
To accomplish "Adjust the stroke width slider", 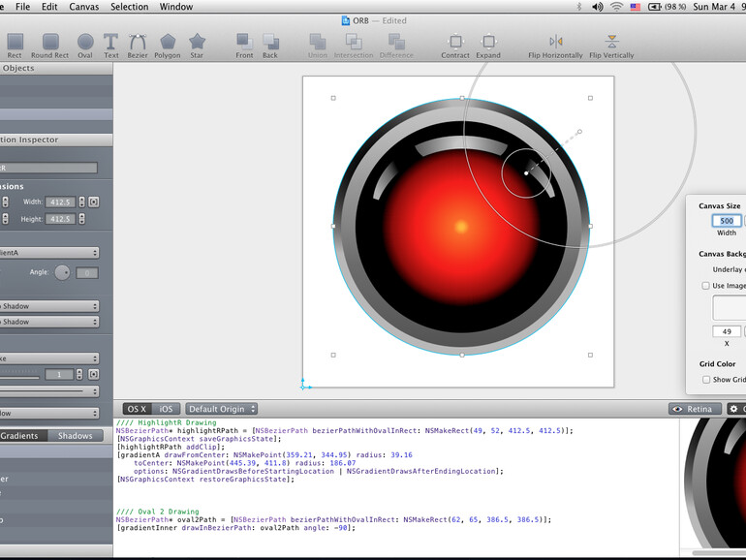I will click(19, 377).
